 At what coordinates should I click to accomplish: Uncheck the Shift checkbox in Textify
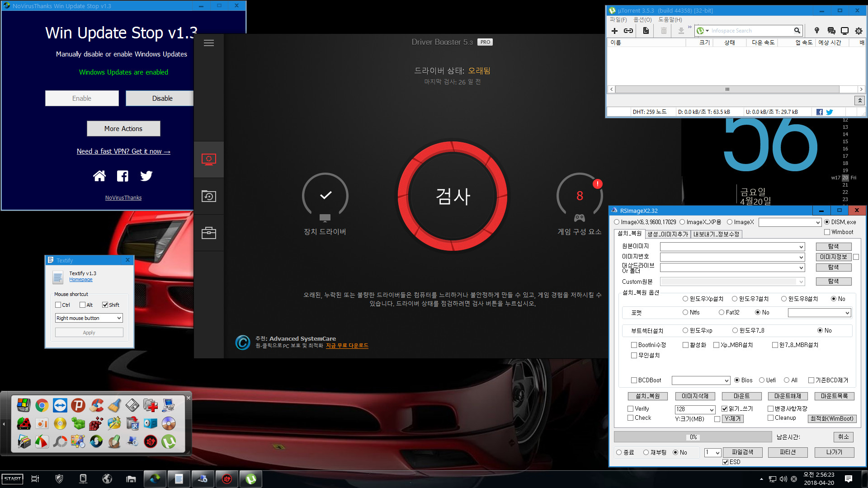point(105,305)
